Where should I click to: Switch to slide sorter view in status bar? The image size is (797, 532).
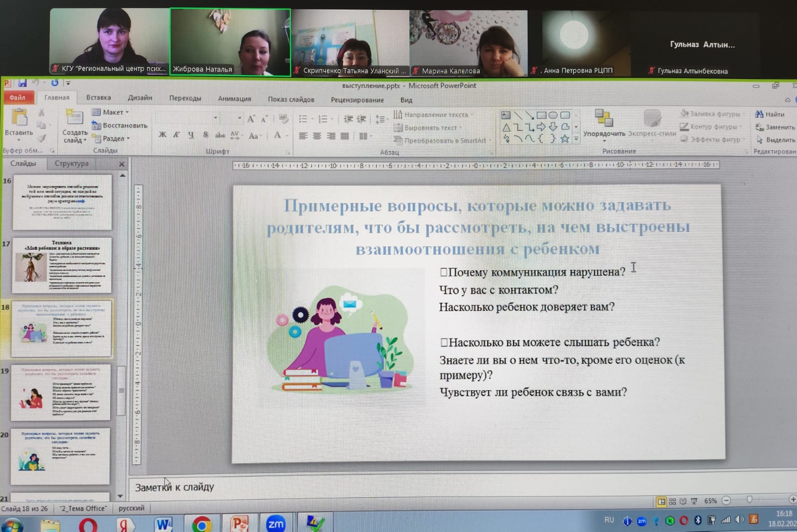[x=672, y=501]
